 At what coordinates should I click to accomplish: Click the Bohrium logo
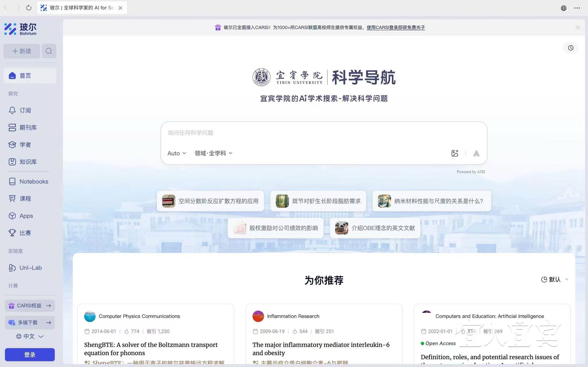20,29
